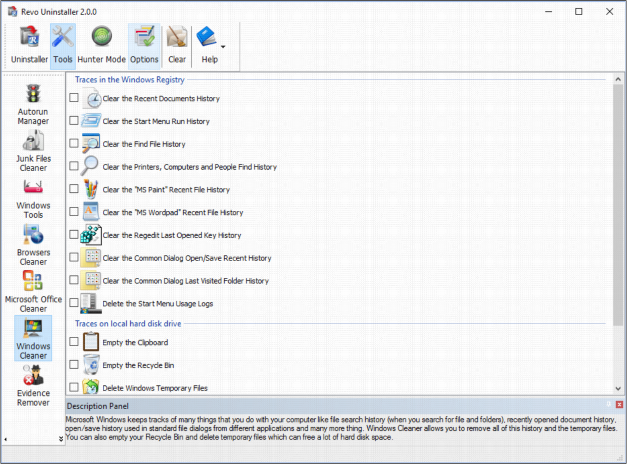Click the Run icon for Start Menu Run History

pos(91,120)
